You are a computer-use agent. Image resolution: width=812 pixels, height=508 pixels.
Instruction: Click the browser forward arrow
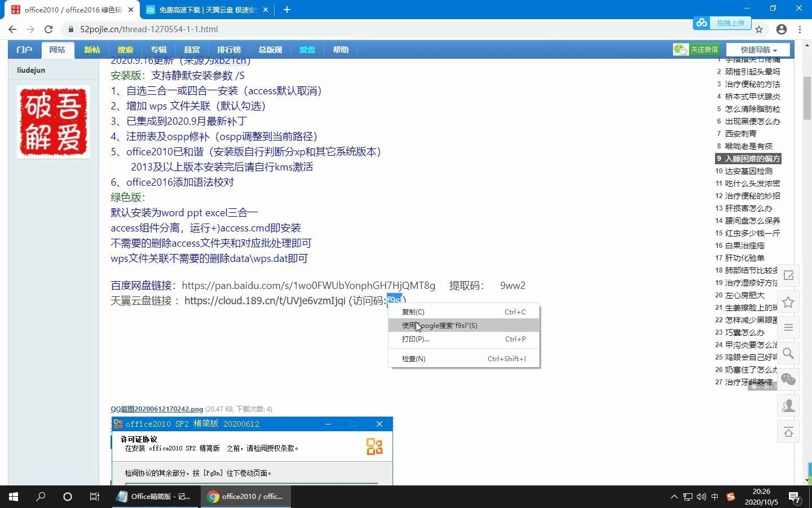point(30,29)
